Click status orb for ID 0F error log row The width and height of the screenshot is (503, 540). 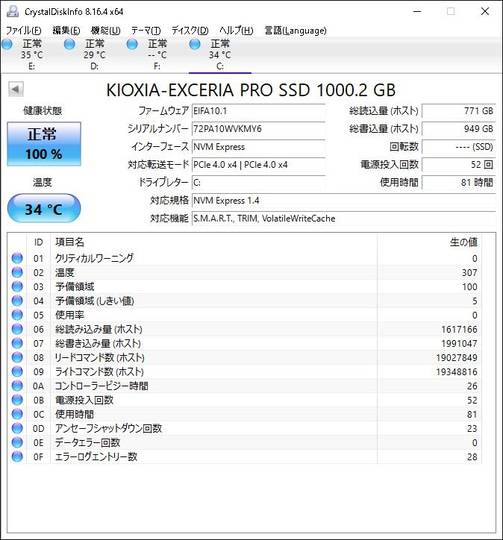(x=17, y=457)
